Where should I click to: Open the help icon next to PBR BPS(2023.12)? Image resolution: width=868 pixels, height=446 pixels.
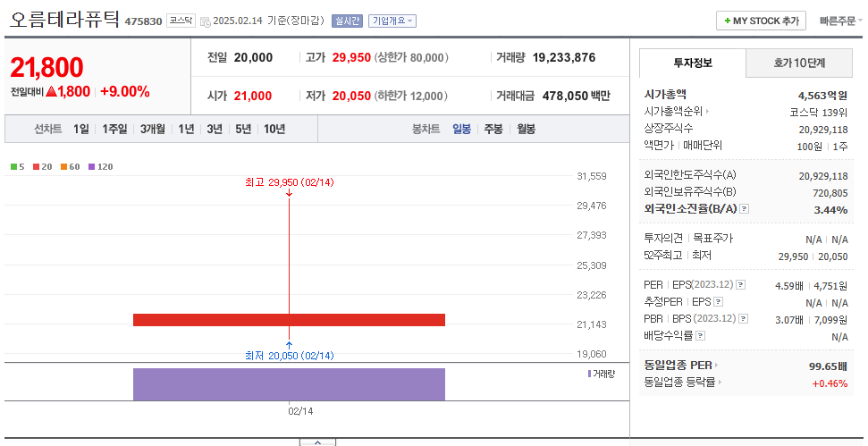[x=744, y=319]
